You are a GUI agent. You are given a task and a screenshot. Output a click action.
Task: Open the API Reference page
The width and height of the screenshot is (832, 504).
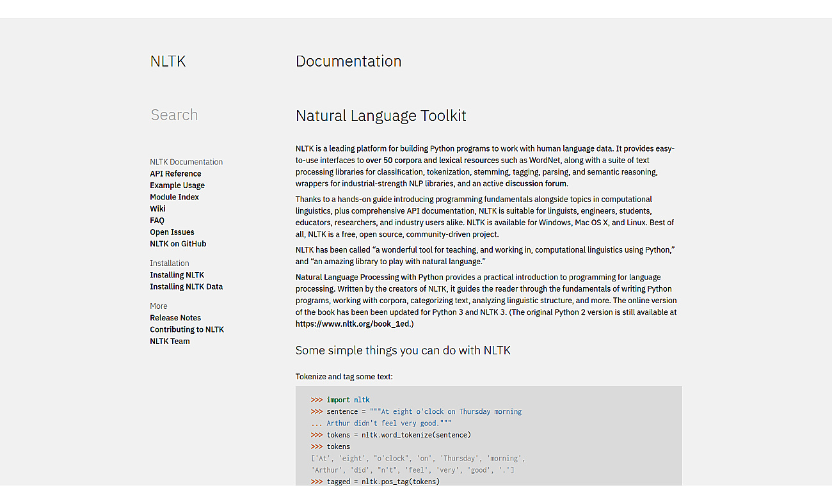tap(175, 174)
